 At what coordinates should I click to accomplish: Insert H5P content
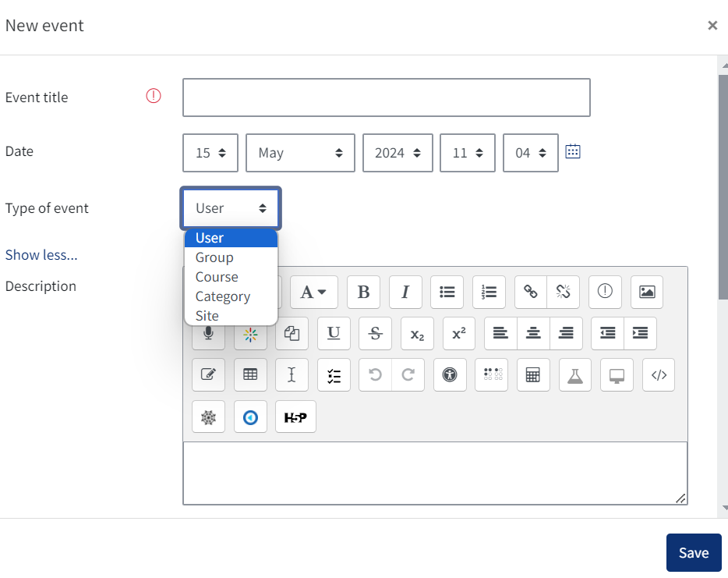[x=295, y=417]
